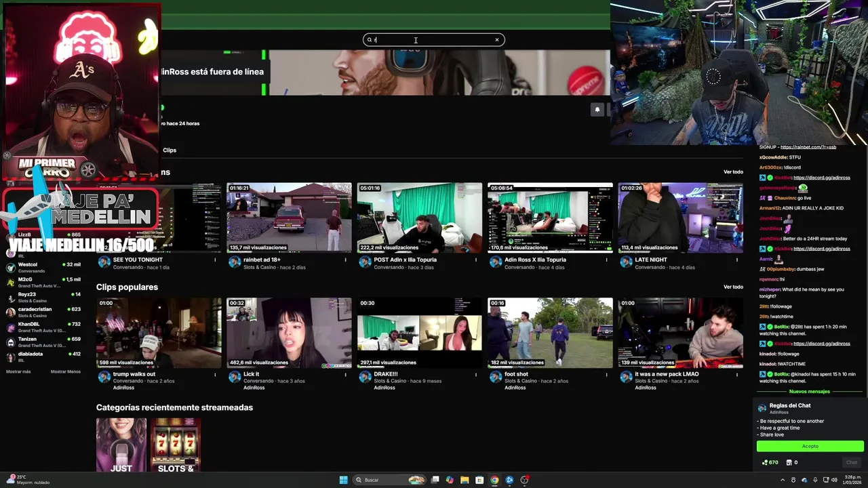868x488 pixels.
Task: Play the 'foot shot' clip thumbnail
Action: coord(550,333)
